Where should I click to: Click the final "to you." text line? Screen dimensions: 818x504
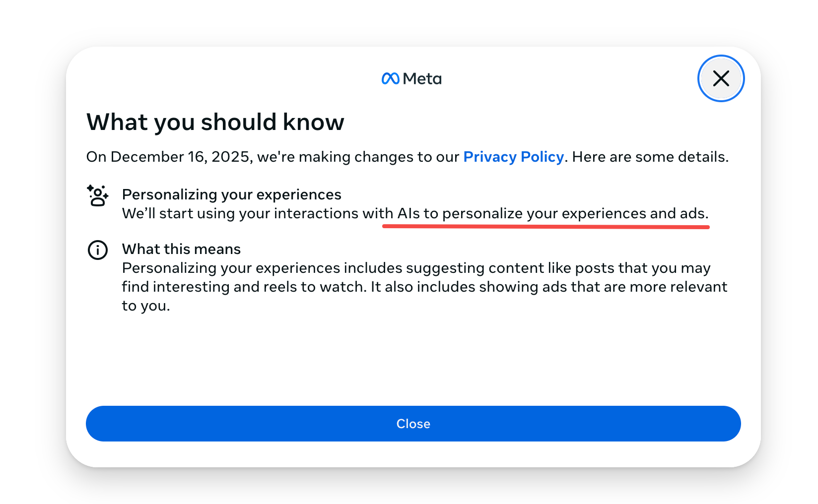pos(146,306)
